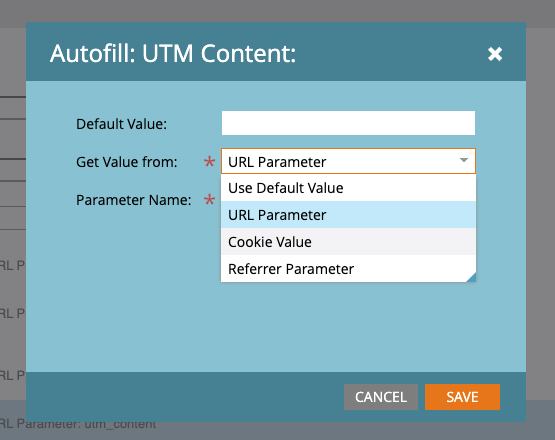Click the Get Value from label
Screen dimensions: 555x440
[x=127, y=162]
